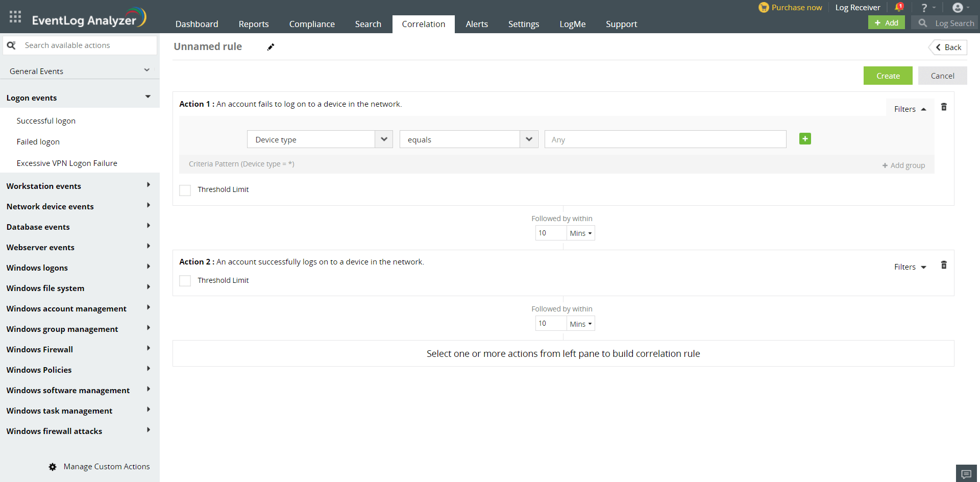The height and width of the screenshot is (482, 980).
Task: Click the pencil icon to rename rule
Action: [271, 47]
